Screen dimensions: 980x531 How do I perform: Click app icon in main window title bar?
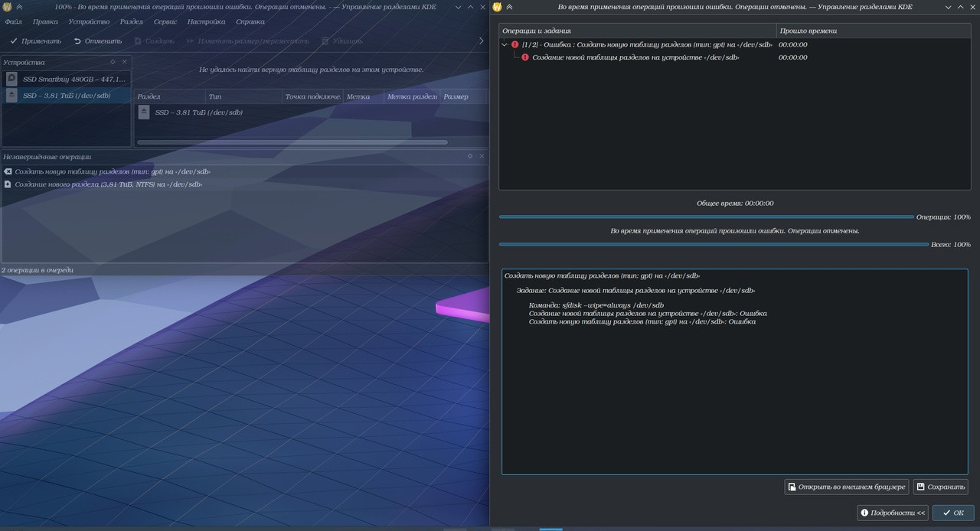(x=7, y=7)
